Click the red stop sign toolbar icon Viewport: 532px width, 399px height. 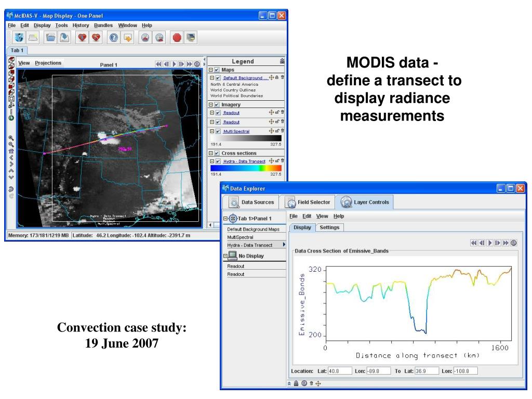pyautogui.click(x=177, y=37)
